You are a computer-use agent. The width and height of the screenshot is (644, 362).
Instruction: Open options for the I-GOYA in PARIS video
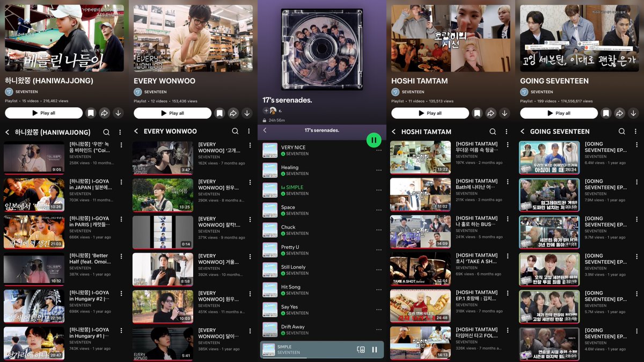click(x=121, y=219)
